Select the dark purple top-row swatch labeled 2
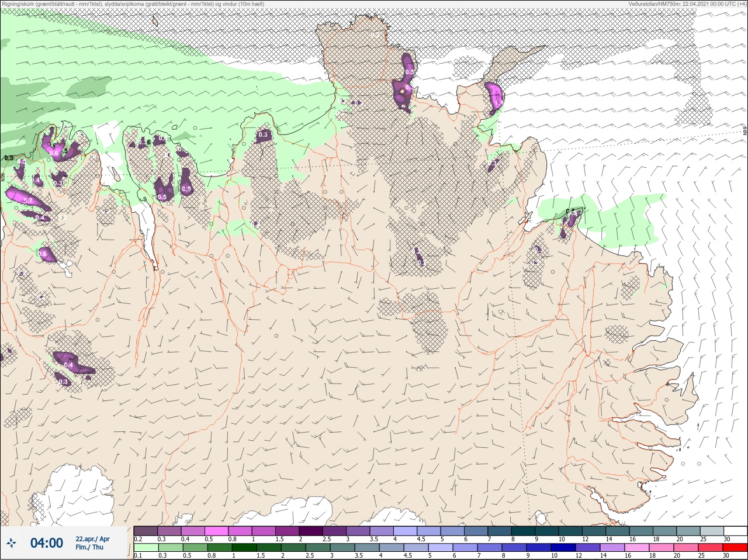 coord(311,531)
